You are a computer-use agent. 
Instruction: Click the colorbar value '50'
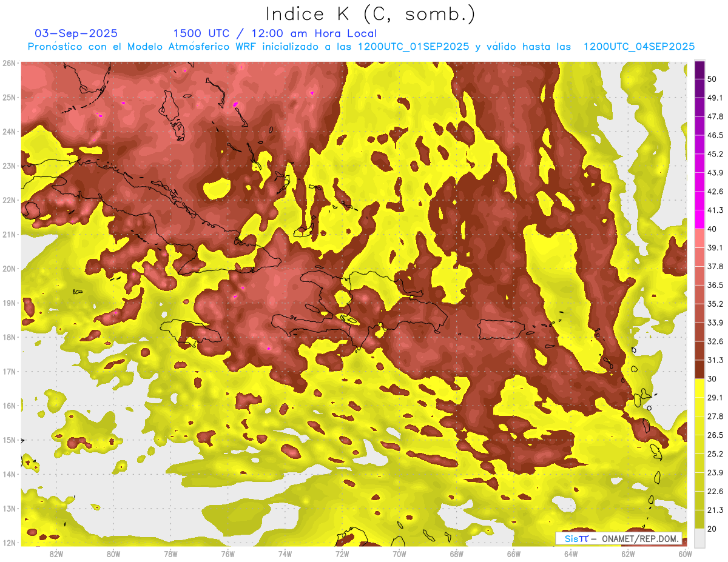(712, 79)
